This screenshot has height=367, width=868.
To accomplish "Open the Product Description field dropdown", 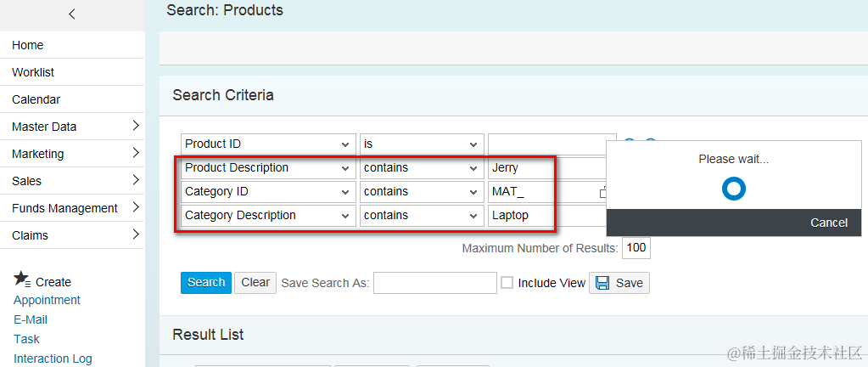I will (345, 168).
